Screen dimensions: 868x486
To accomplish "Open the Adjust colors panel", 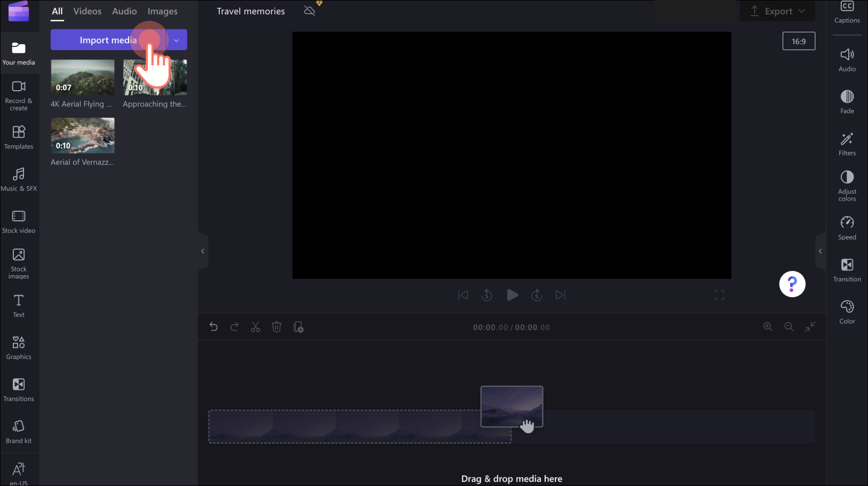I will (x=847, y=186).
